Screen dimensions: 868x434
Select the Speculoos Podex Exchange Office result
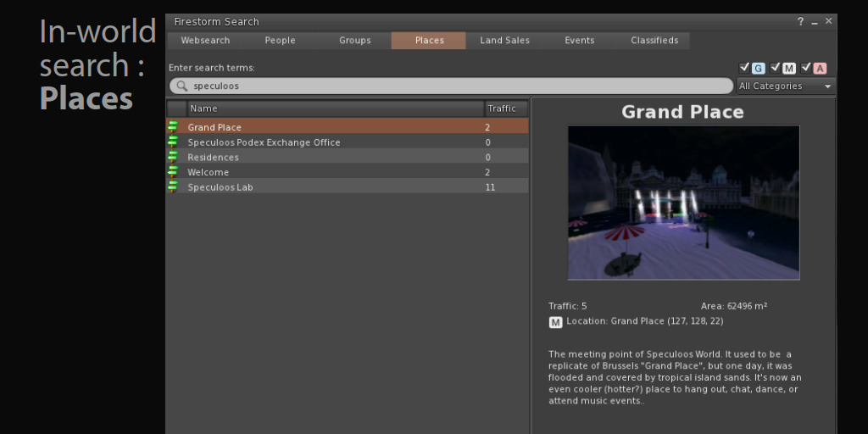click(348, 142)
